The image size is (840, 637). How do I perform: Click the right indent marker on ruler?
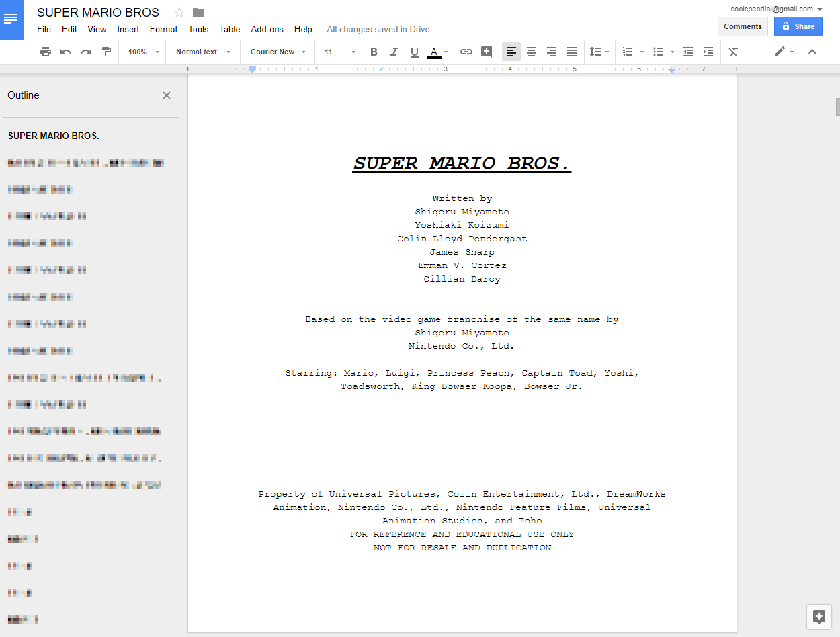tap(671, 70)
